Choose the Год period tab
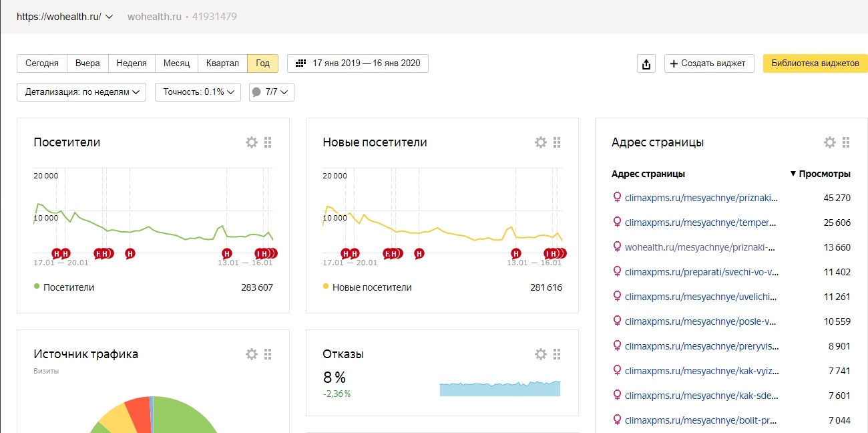The image size is (868, 433). coord(262,63)
